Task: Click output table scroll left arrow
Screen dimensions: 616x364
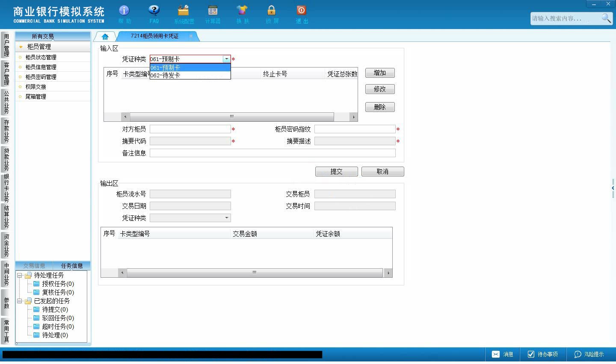Action: (122, 273)
